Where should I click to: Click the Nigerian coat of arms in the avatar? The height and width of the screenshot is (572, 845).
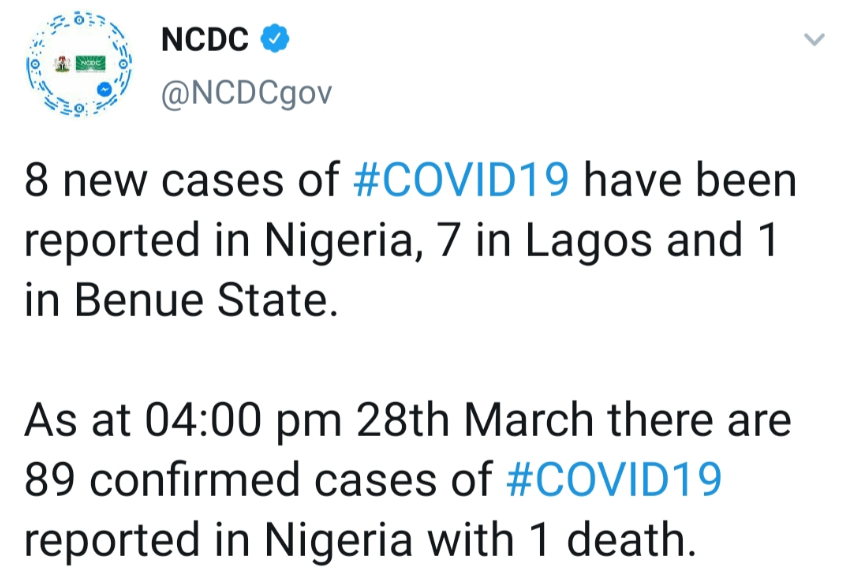(x=63, y=64)
